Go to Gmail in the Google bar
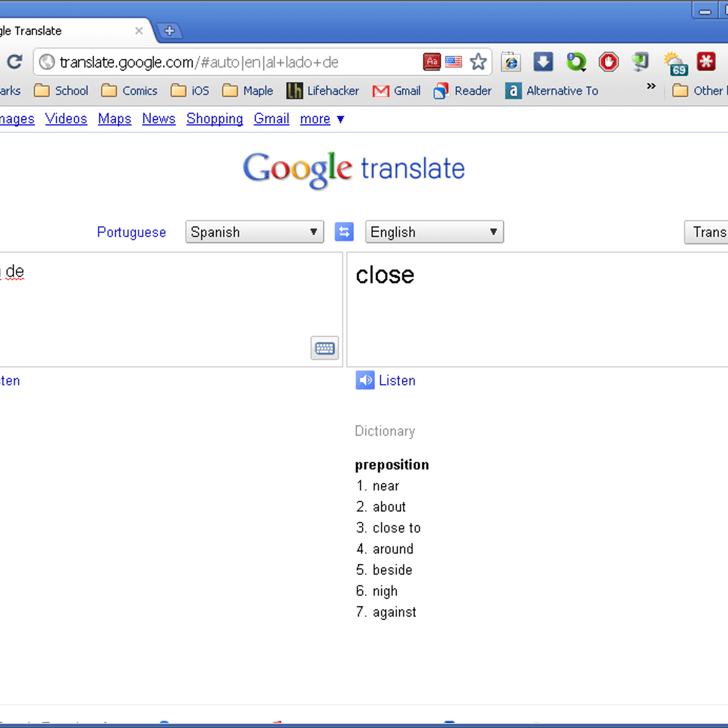 (272, 118)
